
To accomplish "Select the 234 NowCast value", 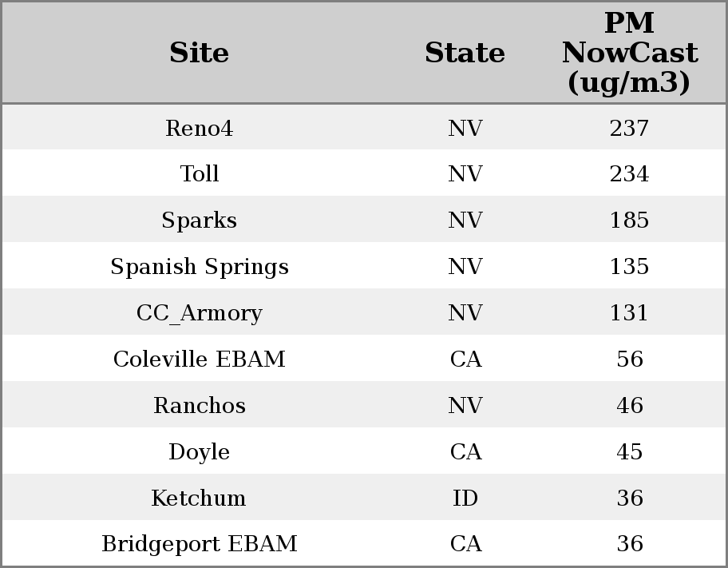I will (x=629, y=174).
